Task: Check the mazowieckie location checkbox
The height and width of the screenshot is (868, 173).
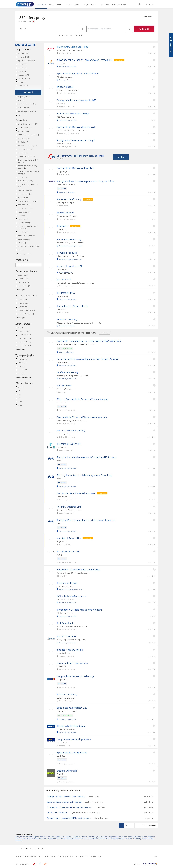Action: [16, 79]
